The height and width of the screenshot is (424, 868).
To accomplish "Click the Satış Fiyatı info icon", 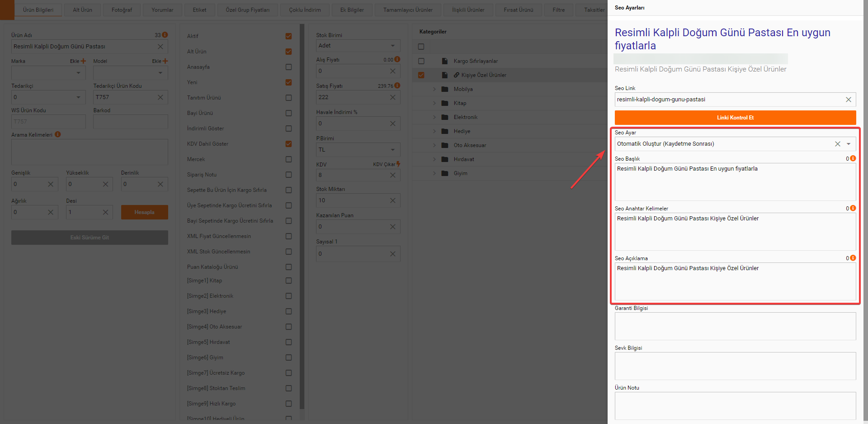I will (x=397, y=86).
